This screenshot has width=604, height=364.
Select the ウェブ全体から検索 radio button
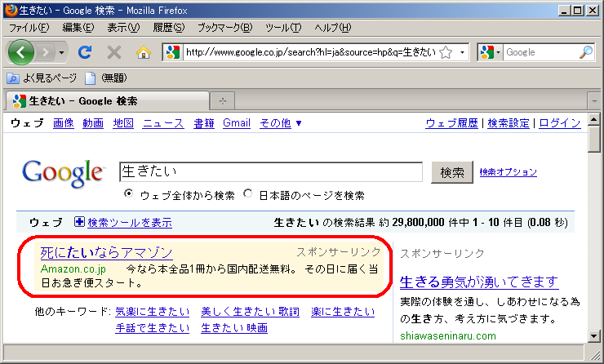point(128,193)
